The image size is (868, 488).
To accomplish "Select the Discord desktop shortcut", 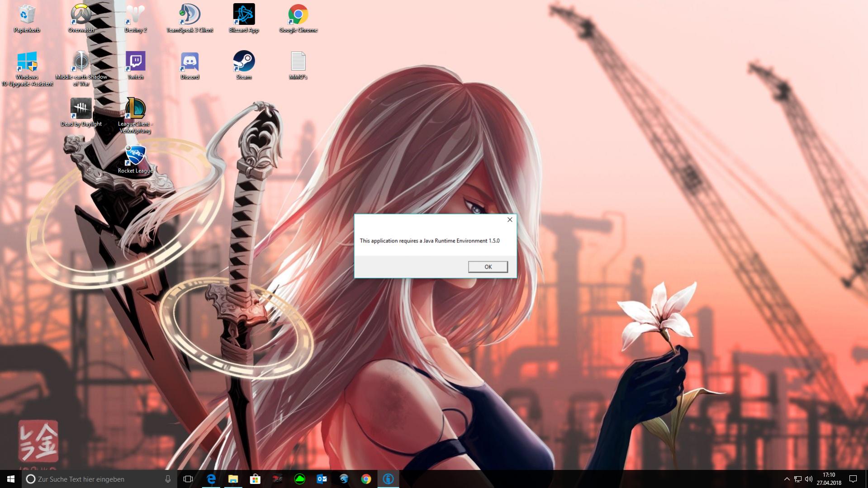I will [x=190, y=66].
